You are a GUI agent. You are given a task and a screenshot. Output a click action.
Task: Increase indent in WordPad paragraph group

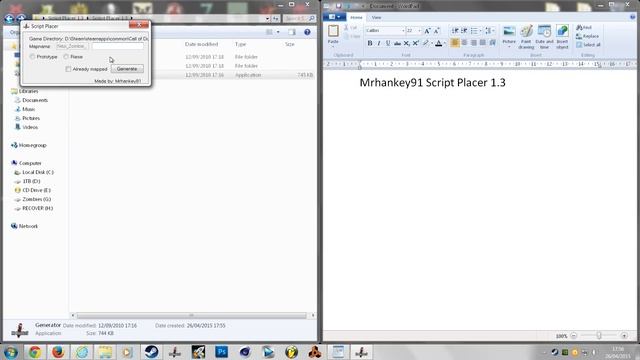[x=464, y=31]
